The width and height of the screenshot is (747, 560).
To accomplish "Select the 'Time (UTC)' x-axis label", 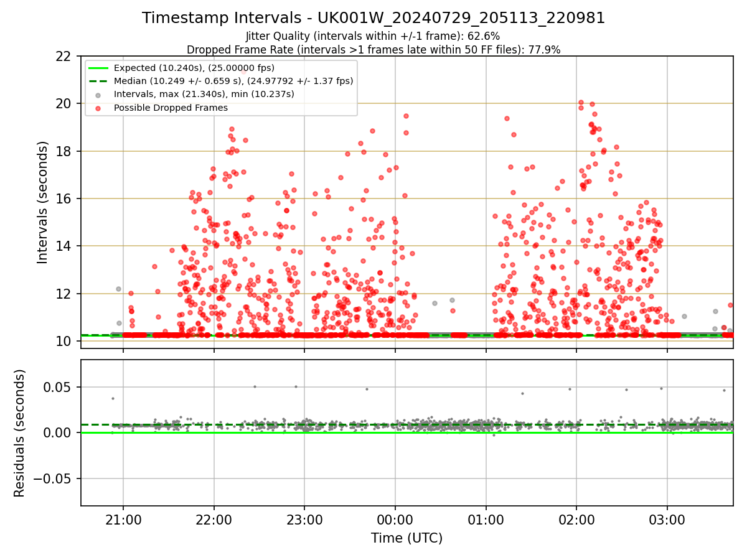I will 407,538.
